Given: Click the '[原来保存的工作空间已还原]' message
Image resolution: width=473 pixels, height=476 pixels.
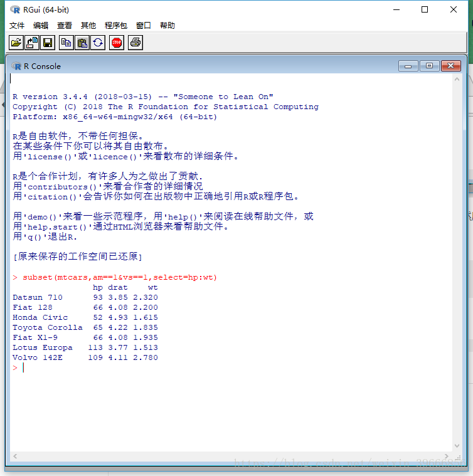Looking at the screenshot, I should [x=78, y=257].
